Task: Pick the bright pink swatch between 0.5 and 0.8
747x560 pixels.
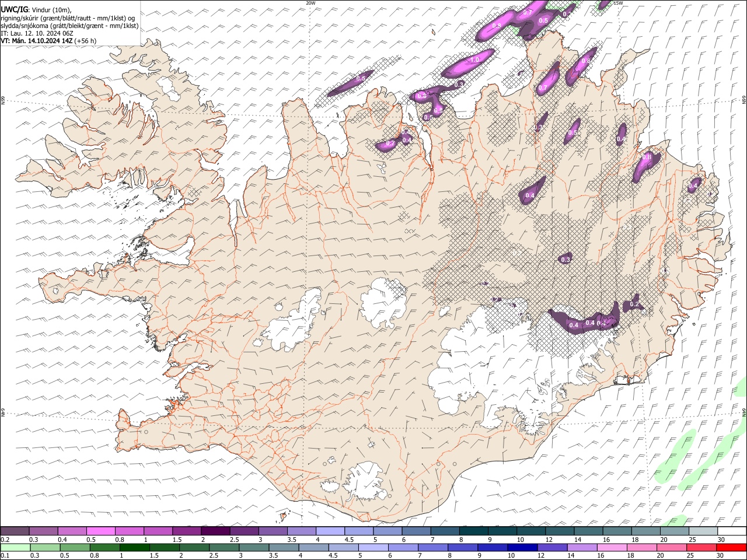Action: point(101,531)
